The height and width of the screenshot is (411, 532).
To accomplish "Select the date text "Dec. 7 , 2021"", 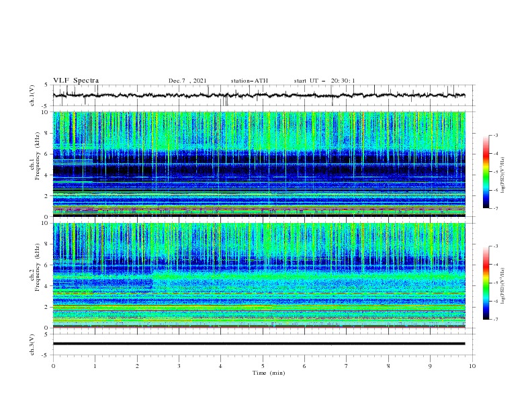I will click(187, 81).
